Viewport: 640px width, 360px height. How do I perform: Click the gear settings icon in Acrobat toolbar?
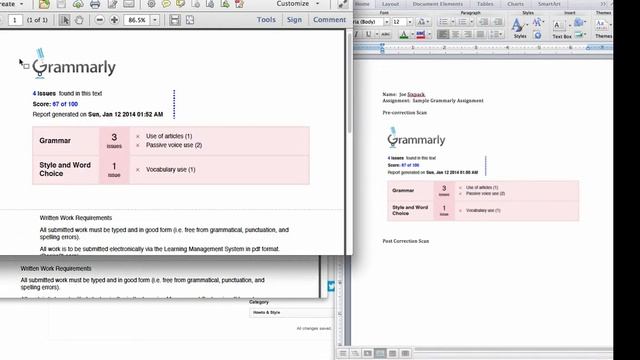[x=151, y=4]
